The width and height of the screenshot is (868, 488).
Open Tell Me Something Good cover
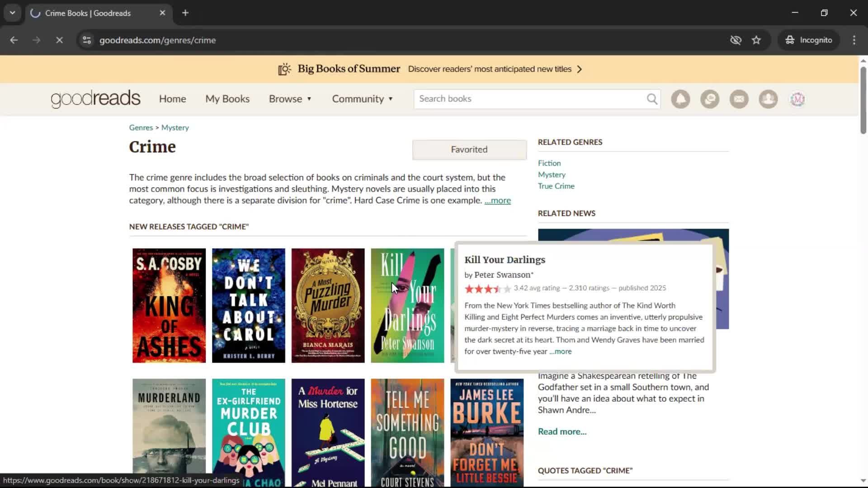pos(408,433)
